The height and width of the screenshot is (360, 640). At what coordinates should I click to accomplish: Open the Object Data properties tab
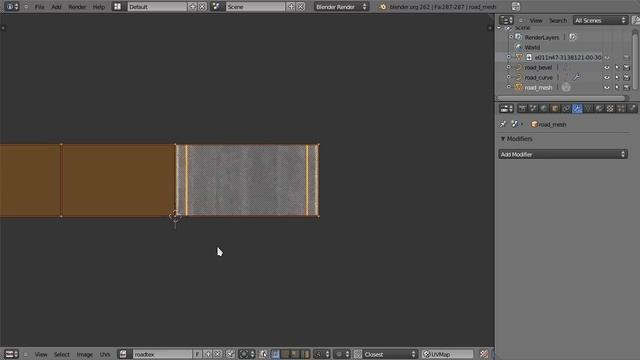[588, 109]
